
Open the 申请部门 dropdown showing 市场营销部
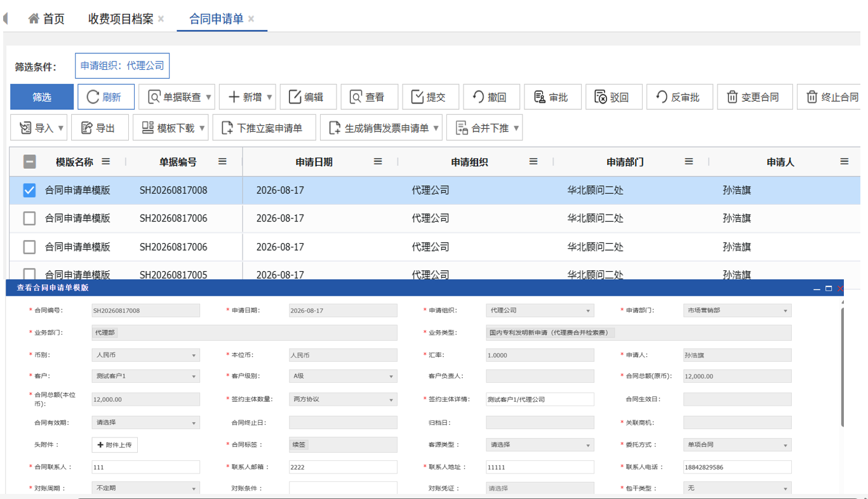(737, 310)
